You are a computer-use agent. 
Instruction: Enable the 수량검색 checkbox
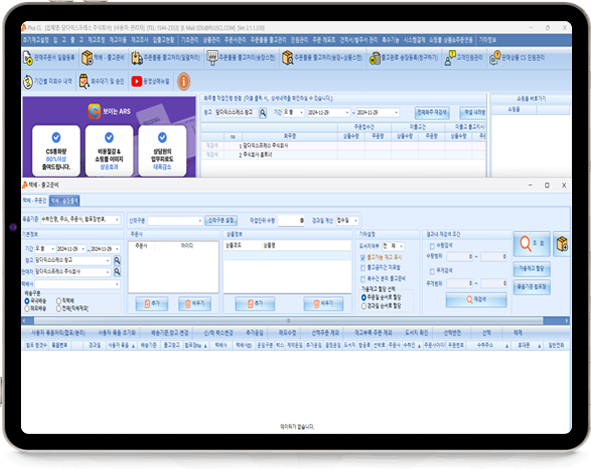coord(432,246)
